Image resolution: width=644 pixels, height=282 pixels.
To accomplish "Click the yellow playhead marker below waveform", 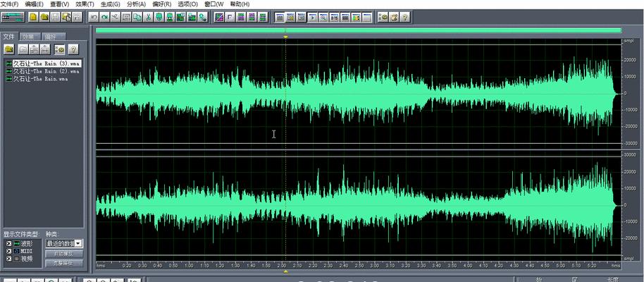I will click(x=286, y=271).
